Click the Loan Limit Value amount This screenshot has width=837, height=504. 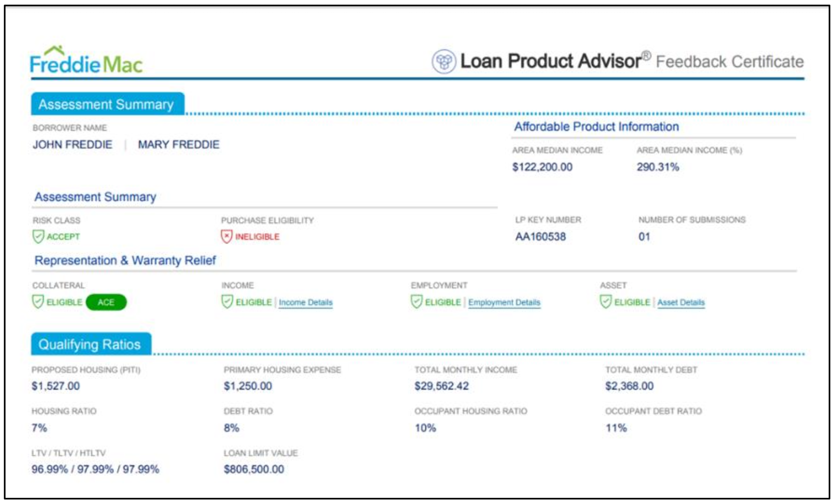(254, 469)
